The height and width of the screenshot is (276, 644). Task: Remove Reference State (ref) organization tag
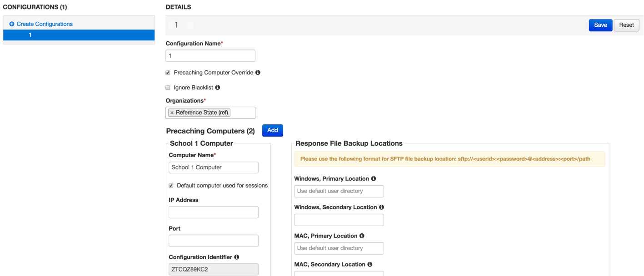point(172,113)
